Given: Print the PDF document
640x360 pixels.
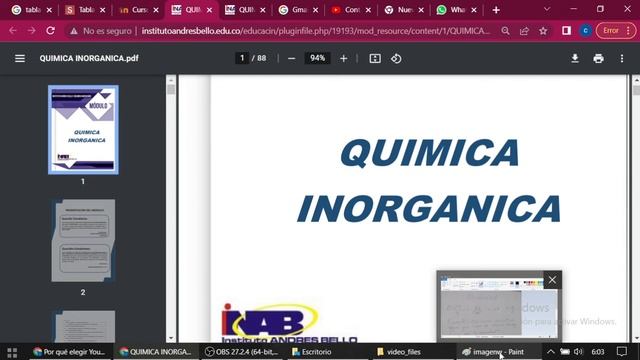Looking at the screenshot, I should [x=598, y=58].
